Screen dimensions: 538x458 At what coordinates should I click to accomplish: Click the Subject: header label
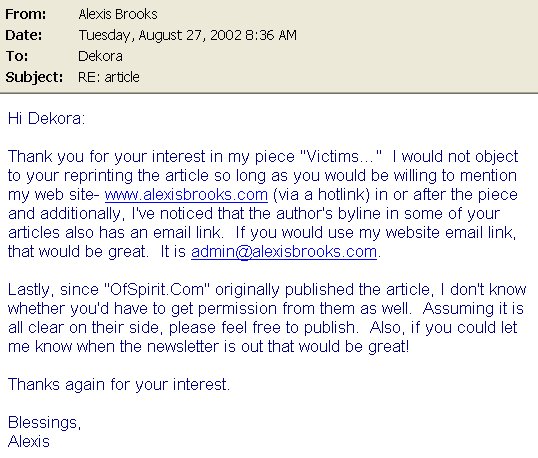pos(34,77)
